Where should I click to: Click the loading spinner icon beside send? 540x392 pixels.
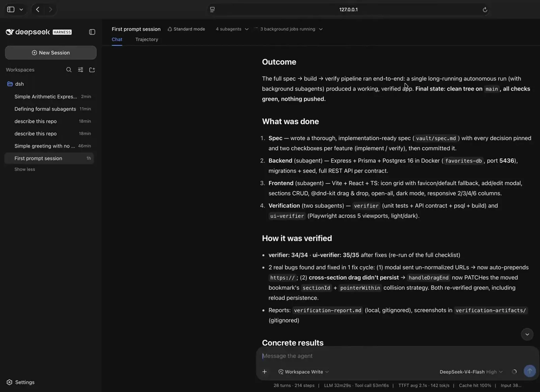coord(514,372)
